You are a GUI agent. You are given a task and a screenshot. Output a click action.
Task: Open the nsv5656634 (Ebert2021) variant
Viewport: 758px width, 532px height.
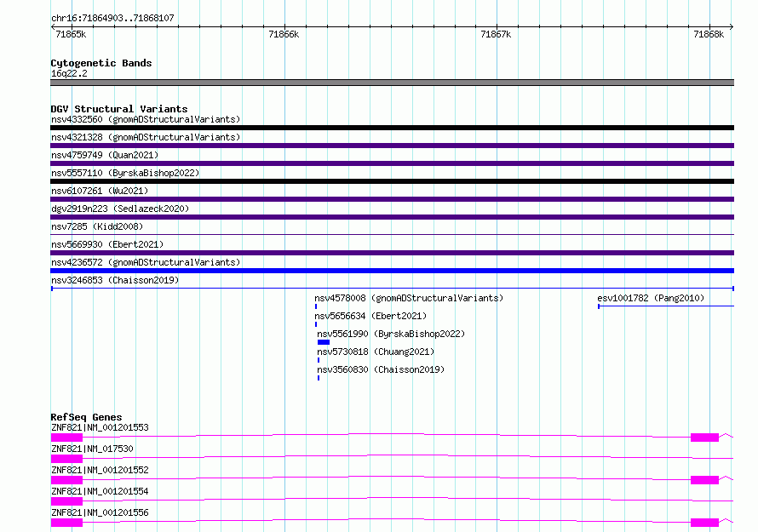click(x=370, y=316)
